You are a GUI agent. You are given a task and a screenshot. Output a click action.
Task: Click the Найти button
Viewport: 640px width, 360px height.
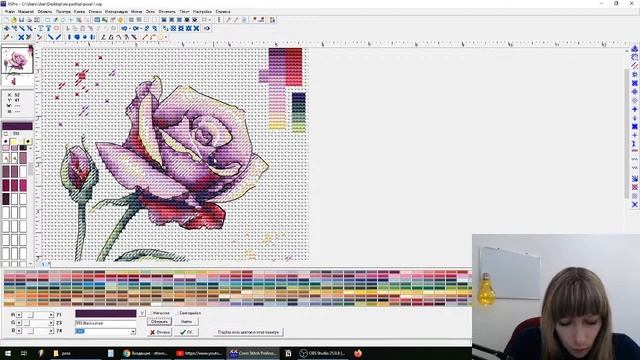pyautogui.click(x=186, y=322)
